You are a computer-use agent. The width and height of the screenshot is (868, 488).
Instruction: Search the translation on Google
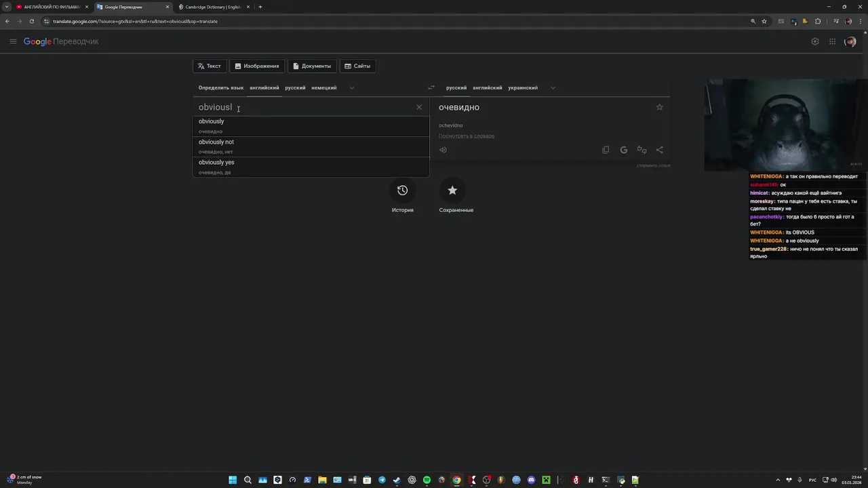coord(624,150)
